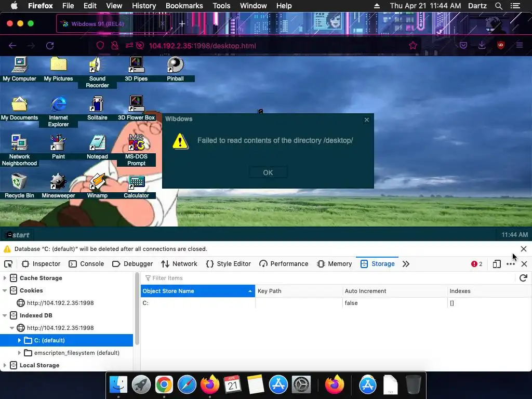Toggle Responsive Design Mode icon
The height and width of the screenshot is (399, 532).
click(496, 264)
